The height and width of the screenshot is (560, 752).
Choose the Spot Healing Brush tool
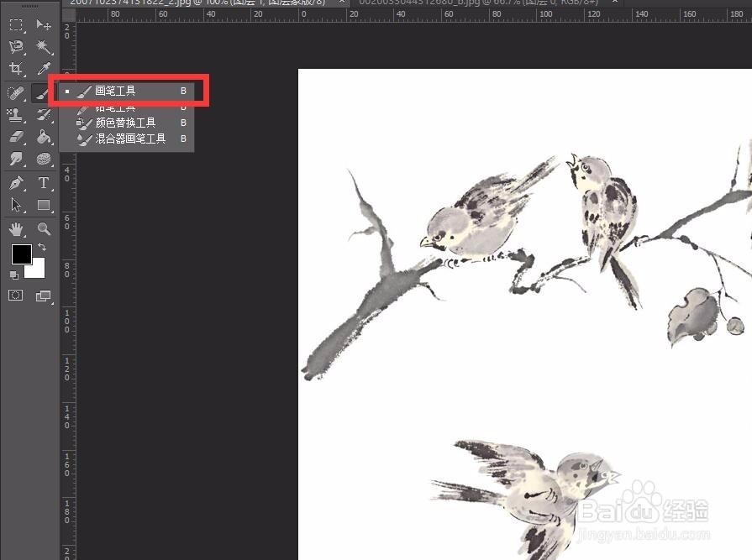(16, 92)
